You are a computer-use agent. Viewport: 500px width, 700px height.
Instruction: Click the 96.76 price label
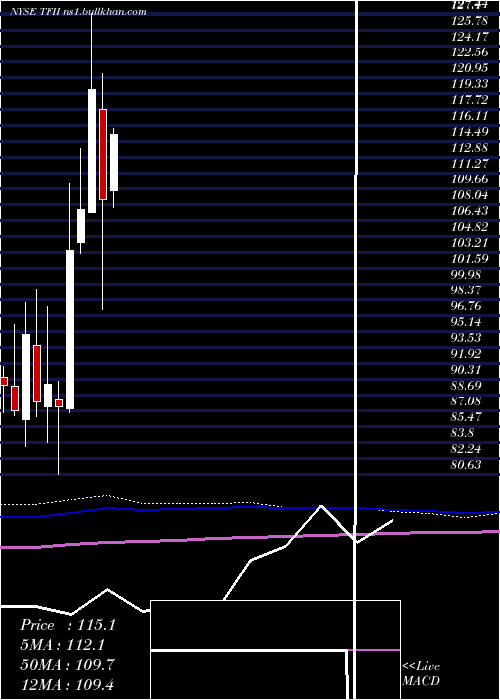pyautogui.click(x=467, y=306)
